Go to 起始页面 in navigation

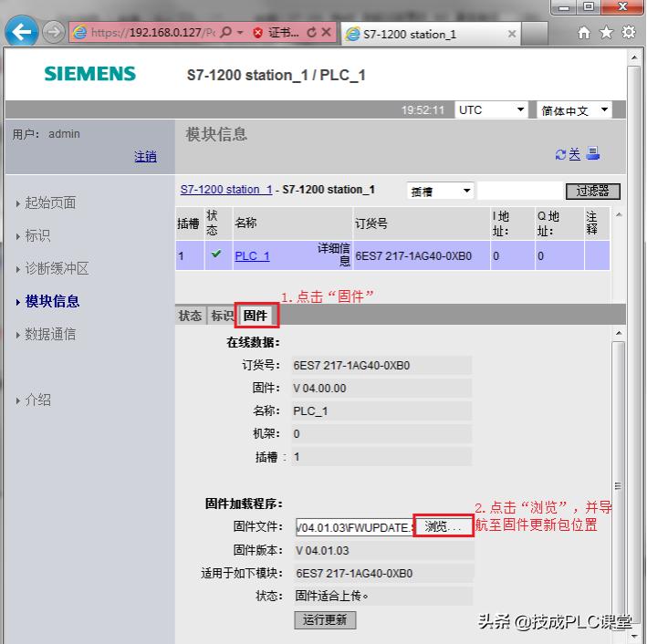coord(50,203)
